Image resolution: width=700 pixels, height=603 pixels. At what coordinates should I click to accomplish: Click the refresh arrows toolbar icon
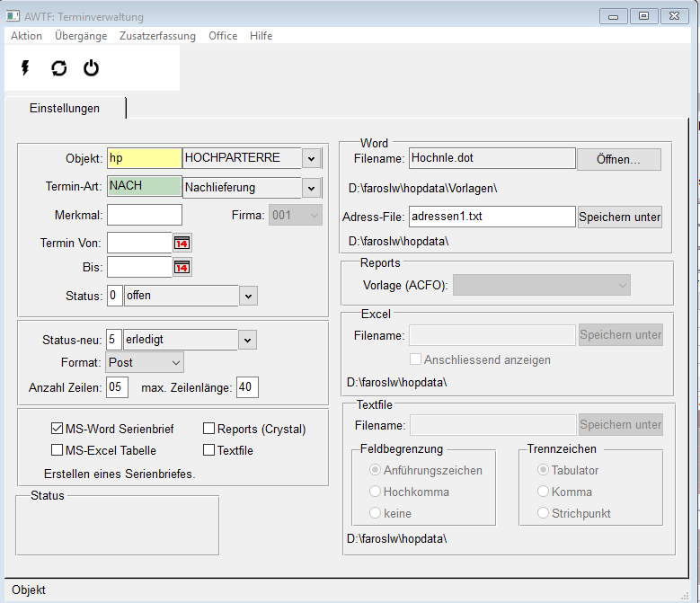point(58,68)
